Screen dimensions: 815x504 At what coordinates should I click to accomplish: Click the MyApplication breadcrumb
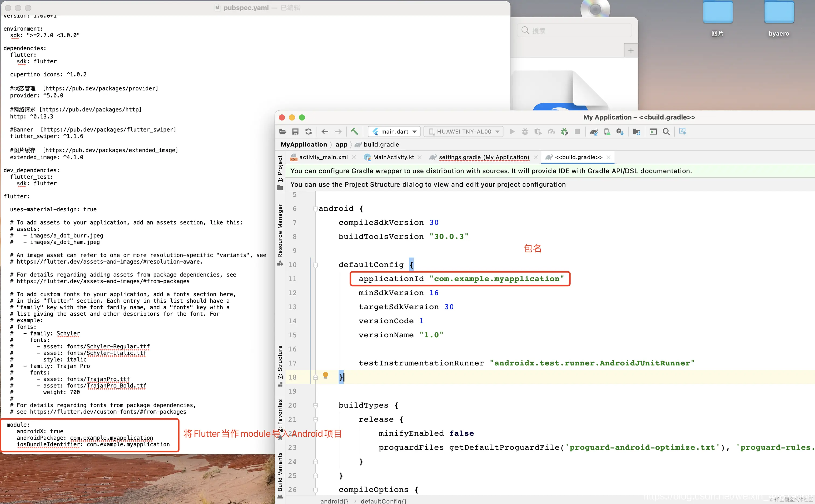click(303, 145)
